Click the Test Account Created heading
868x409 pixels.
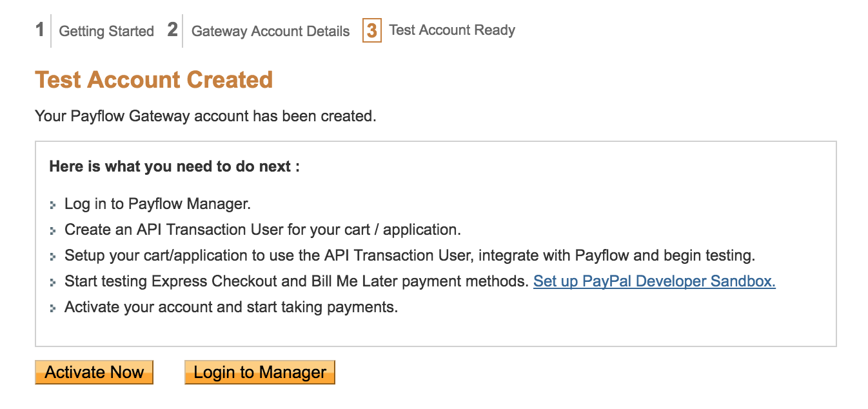(x=154, y=80)
